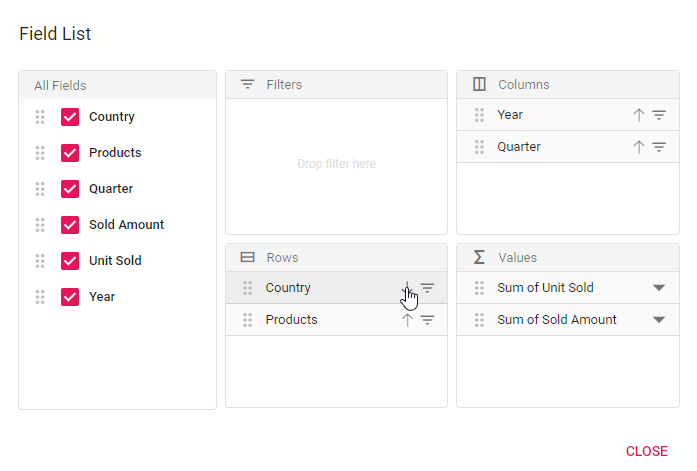Click drag handle of Sum of Sold Amount
697x471 pixels.
[x=479, y=320]
